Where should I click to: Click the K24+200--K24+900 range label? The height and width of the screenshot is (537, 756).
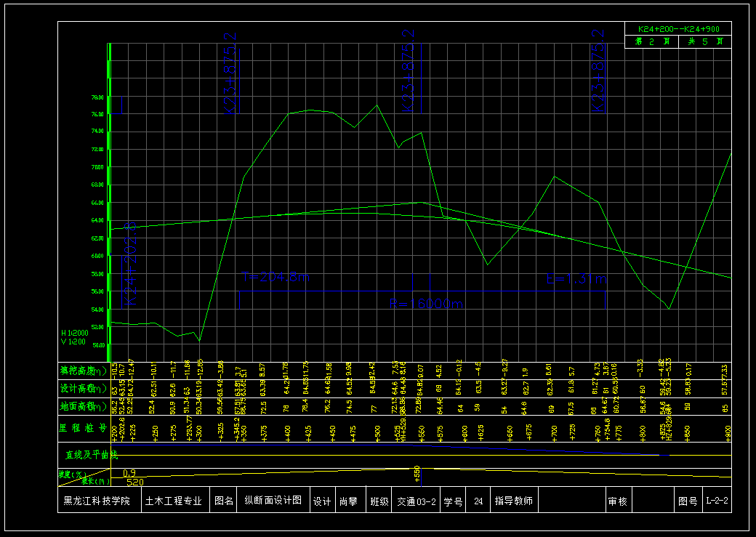click(x=678, y=29)
